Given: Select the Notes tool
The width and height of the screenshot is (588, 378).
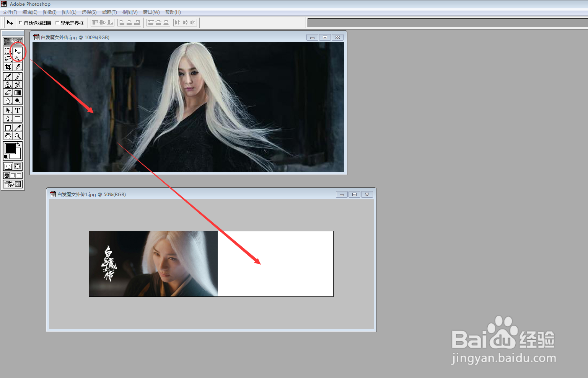Looking at the screenshot, I should pos(8,128).
